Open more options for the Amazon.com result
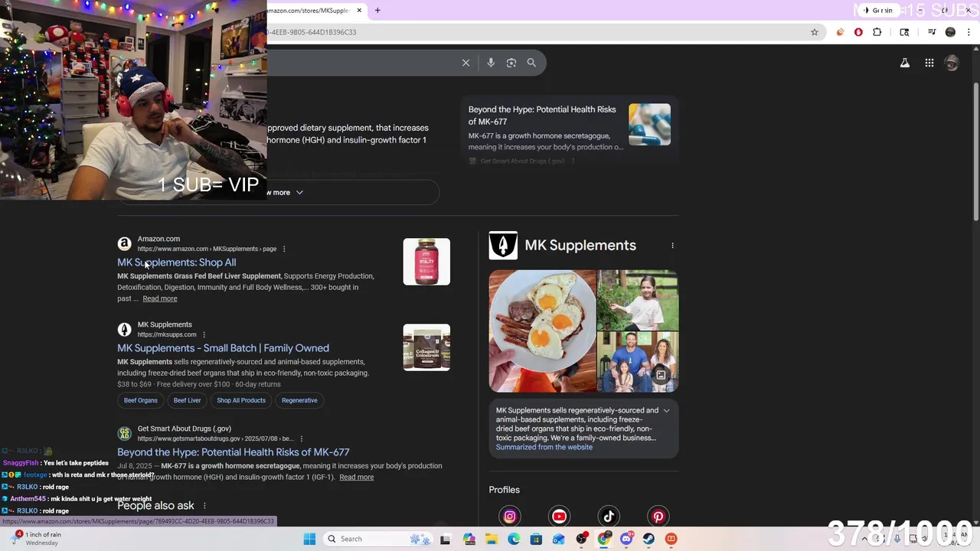Screen dimensions: 980x551 (284, 249)
